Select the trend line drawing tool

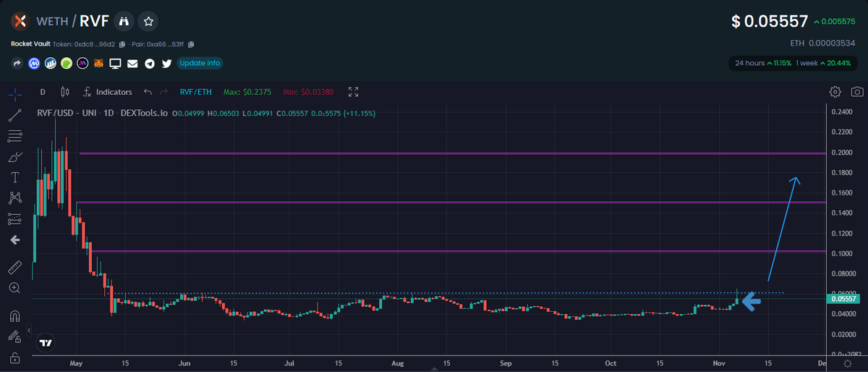(x=14, y=115)
